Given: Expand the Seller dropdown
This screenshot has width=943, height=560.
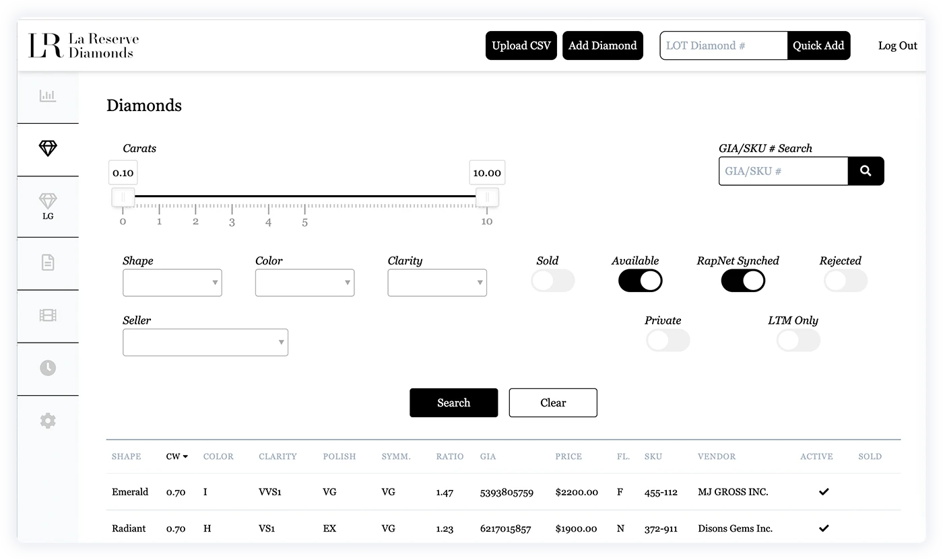Looking at the screenshot, I should 205,343.
